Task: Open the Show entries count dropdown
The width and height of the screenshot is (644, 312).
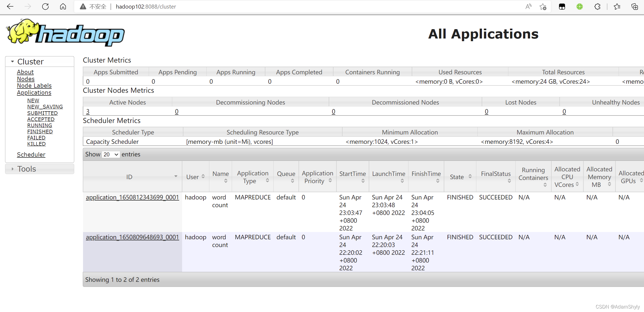Action: pos(111,155)
